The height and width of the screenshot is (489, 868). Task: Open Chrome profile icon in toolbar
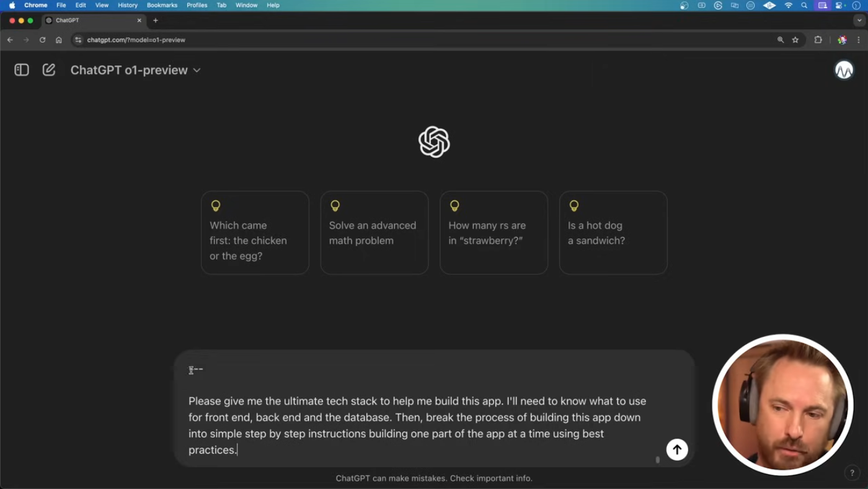(x=842, y=40)
